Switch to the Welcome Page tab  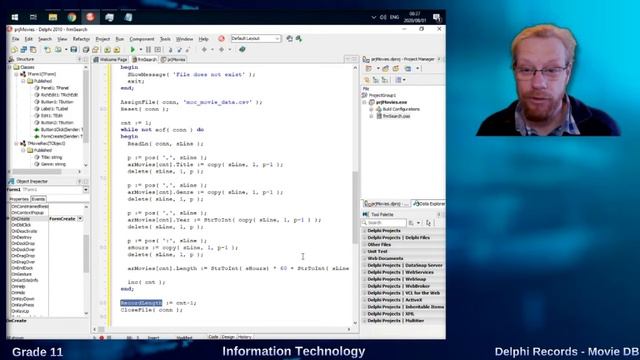(111, 60)
